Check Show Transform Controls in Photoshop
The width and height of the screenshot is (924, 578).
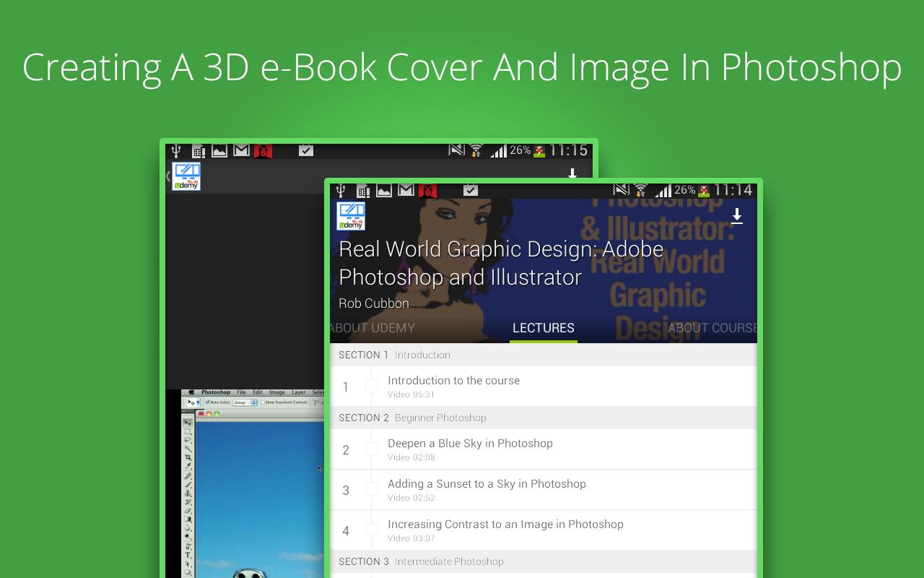(x=263, y=402)
